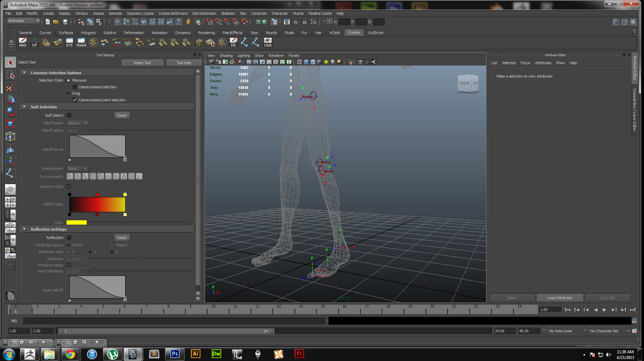Collapse the Common Selection Options section

coord(24,73)
